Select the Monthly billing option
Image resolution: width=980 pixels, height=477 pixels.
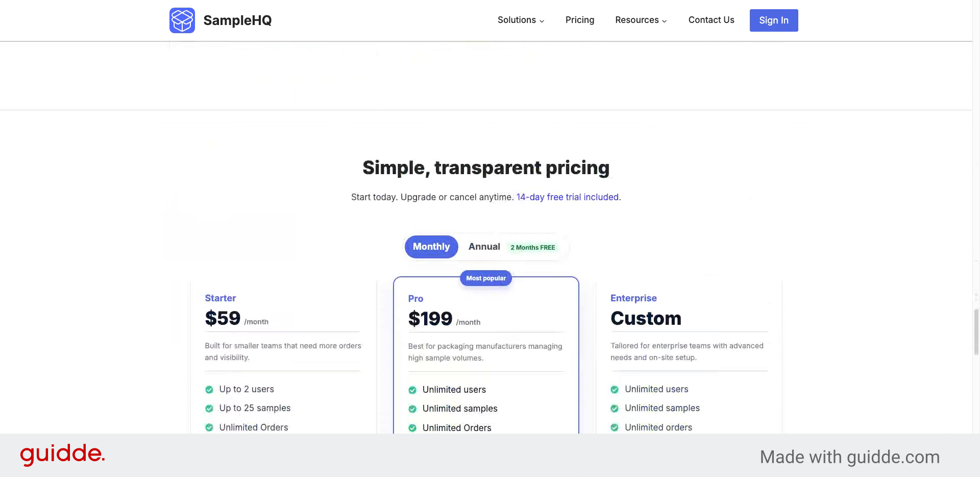click(431, 247)
